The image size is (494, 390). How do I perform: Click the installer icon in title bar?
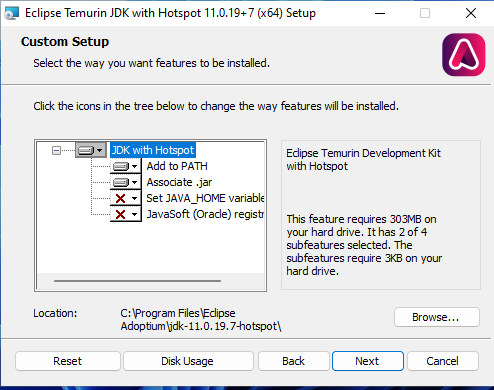tap(12, 13)
